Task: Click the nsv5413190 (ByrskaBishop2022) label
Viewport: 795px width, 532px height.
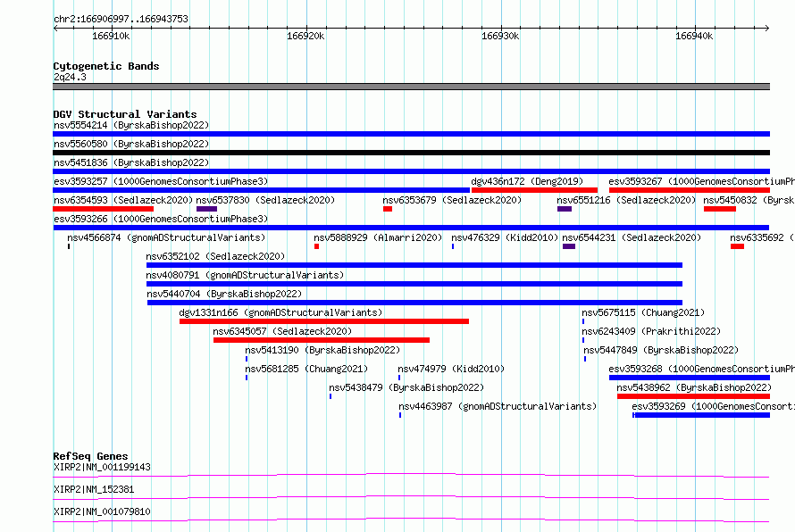Action: (x=322, y=350)
